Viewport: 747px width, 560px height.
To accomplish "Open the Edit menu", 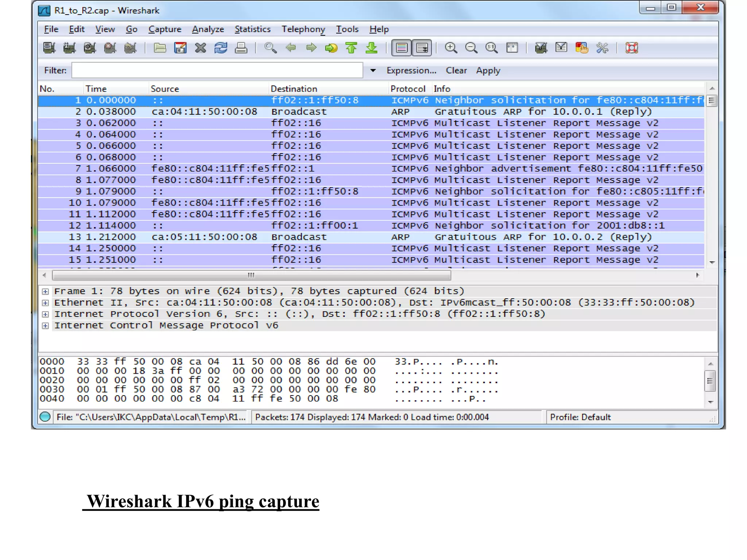I will (77, 29).
